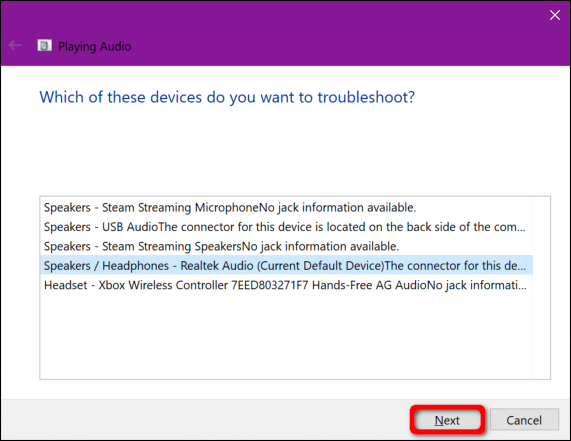Click the device list's vertical scrollbar track
Image resolution: width=571 pixels, height=441 pixels.
pyautogui.click(x=541, y=288)
